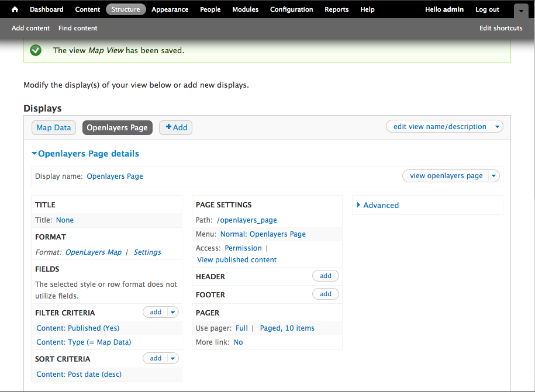The width and height of the screenshot is (535, 392).
Task: Open the Modules admin menu
Action: (245, 9)
